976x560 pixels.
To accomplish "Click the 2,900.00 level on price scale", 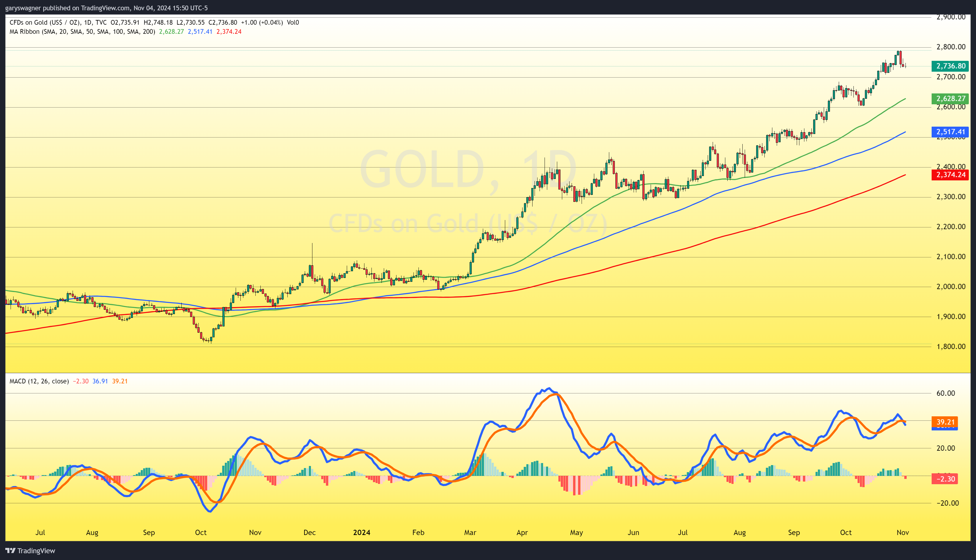I will click(951, 17).
